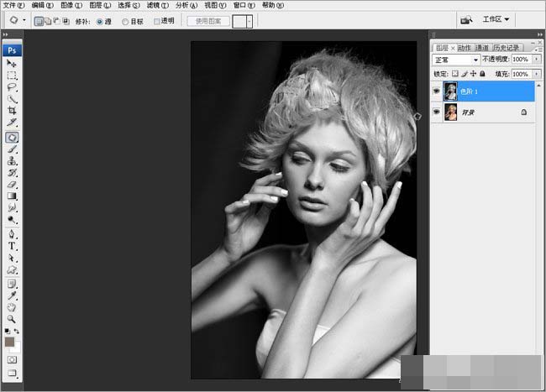The image size is (546, 392).
Task: Switch to the 历史记录 tab
Action: pyautogui.click(x=507, y=48)
